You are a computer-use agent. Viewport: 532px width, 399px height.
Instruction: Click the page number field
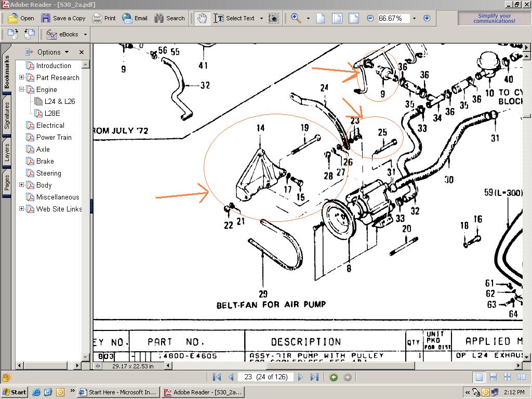266,377
